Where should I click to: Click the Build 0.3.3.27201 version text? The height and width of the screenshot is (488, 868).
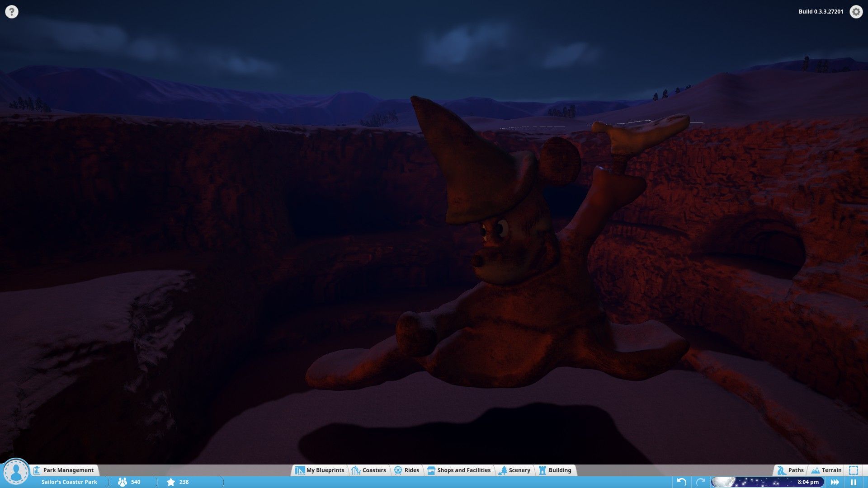[821, 12]
